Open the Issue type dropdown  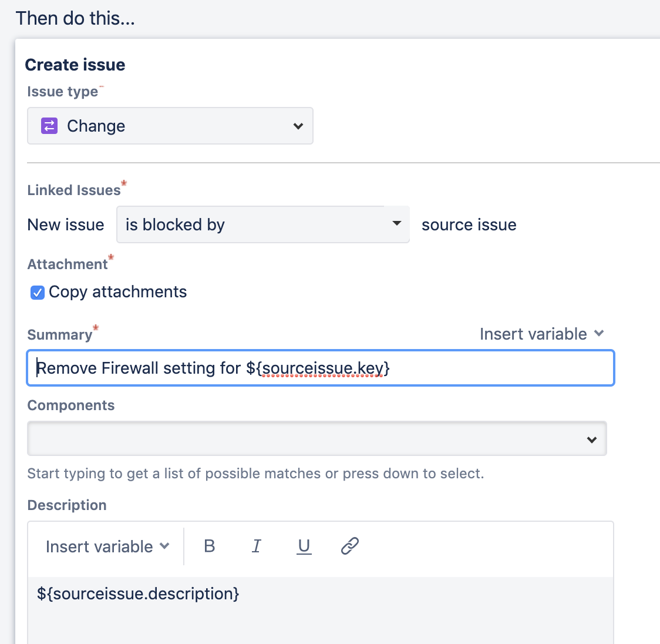click(x=170, y=126)
